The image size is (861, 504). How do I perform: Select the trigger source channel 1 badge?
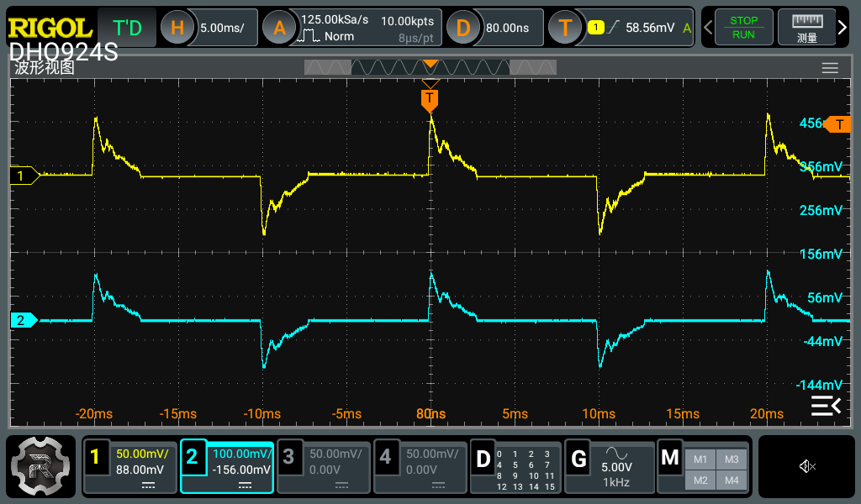[596, 27]
